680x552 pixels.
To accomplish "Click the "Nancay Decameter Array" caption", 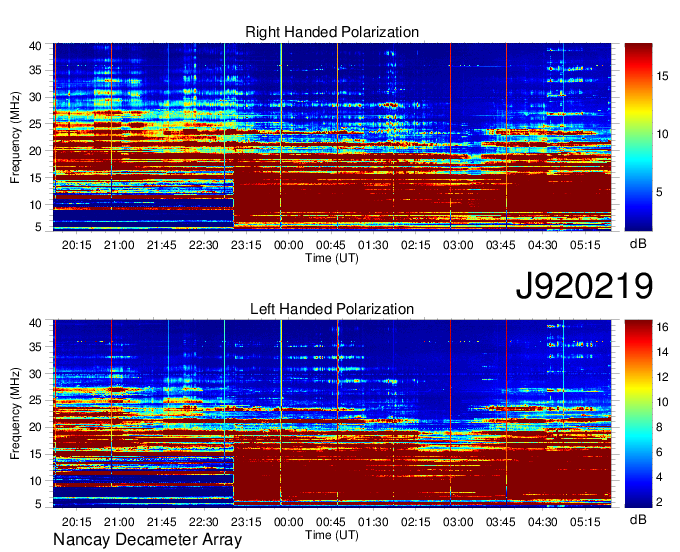I will click(147, 540).
